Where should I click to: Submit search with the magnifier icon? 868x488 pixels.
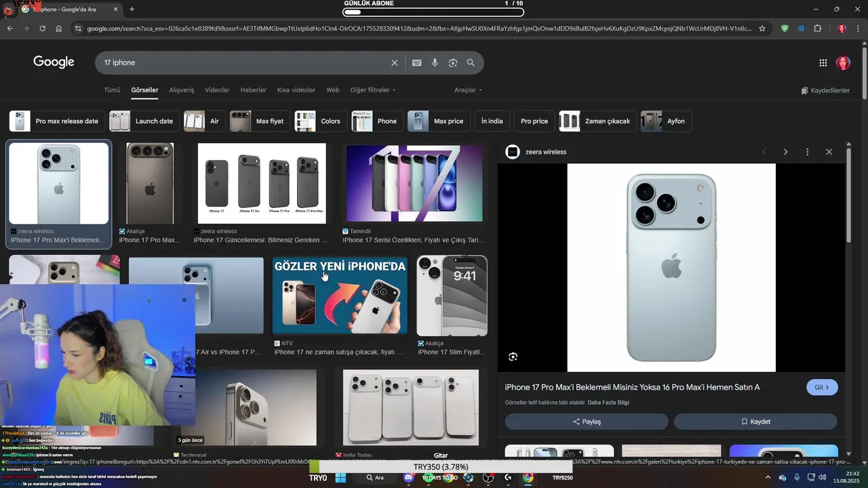coord(471,62)
